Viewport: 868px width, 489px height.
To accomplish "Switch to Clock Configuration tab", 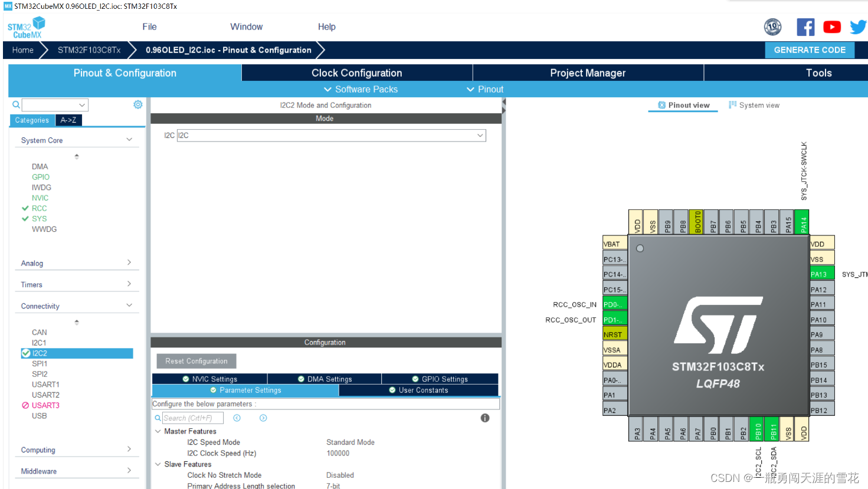I will click(357, 73).
